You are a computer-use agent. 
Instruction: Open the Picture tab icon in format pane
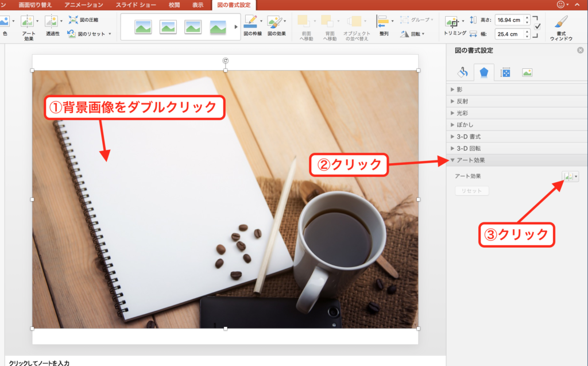(x=527, y=72)
